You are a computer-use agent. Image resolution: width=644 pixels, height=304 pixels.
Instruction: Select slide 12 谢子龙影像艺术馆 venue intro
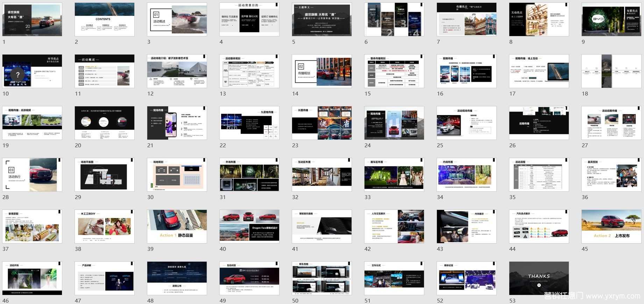pos(177,71)
